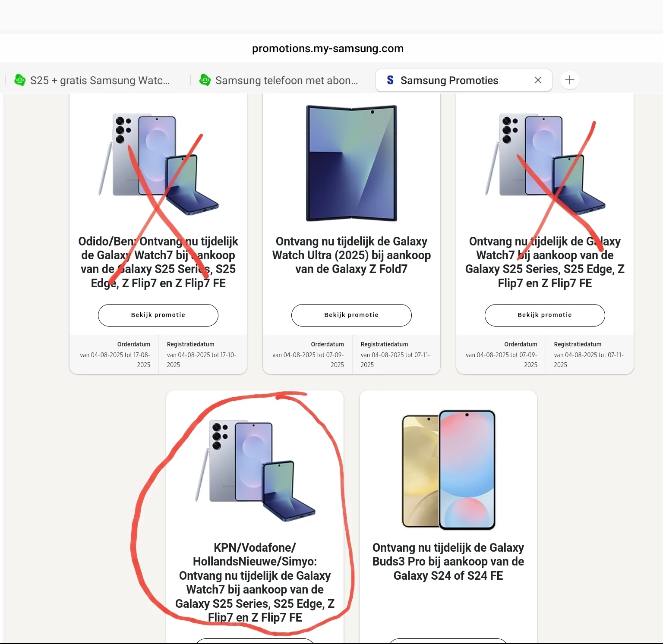Click the Samsung S favicon in active tab
This screenshot has width=663, height=644.
pos(390,80)
